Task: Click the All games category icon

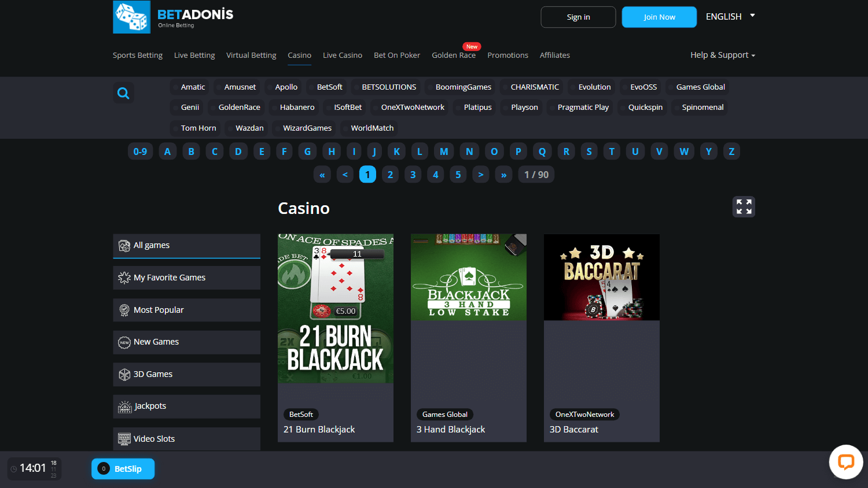Action: pyautogui.click(x=124, y=246)
